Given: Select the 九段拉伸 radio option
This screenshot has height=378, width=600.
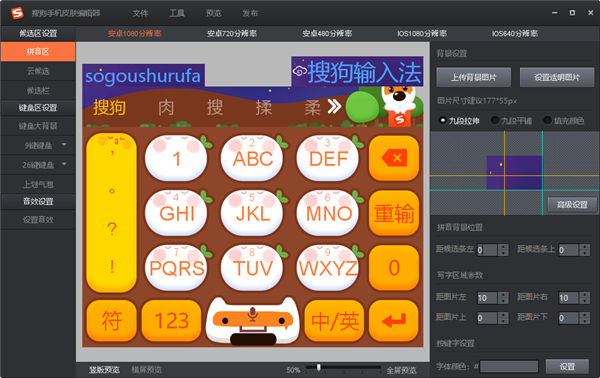Looking at the screenshot, I should 443,121.
